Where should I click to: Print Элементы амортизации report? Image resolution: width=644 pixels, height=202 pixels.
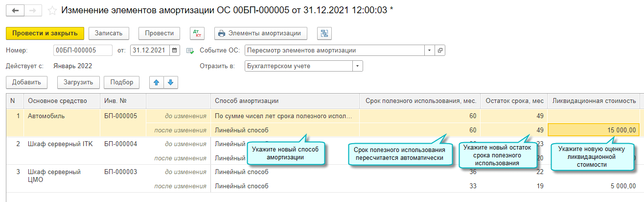pyautogui.click(x=261, y=33)
